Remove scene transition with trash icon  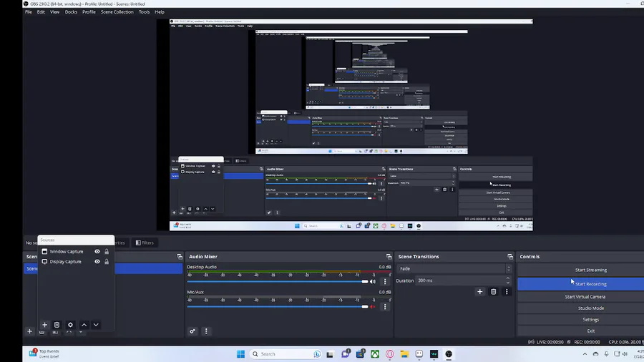point(493,291)
